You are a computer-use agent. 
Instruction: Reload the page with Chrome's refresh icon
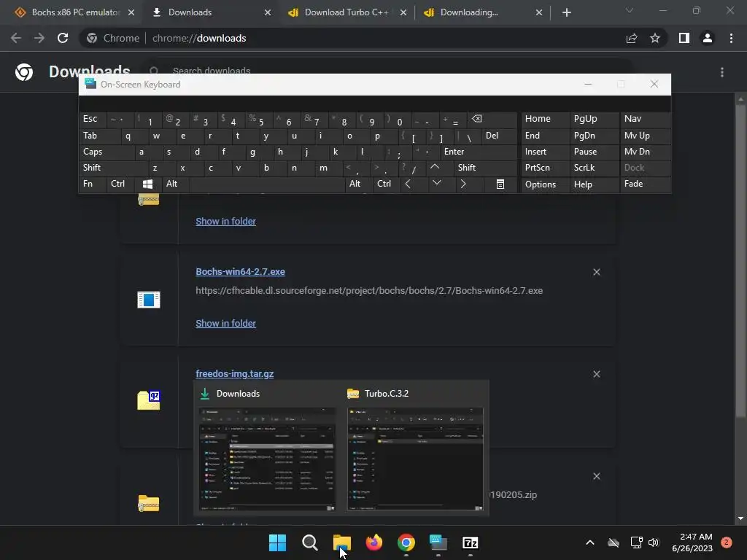pos(63,38)
